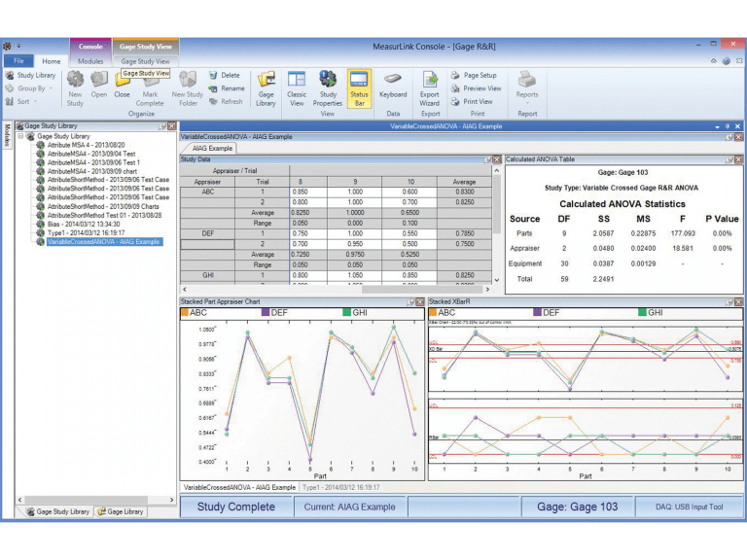Expand the Sort dropdown
The height and width of the screenshot is (560, 747).
pos(25,101)
